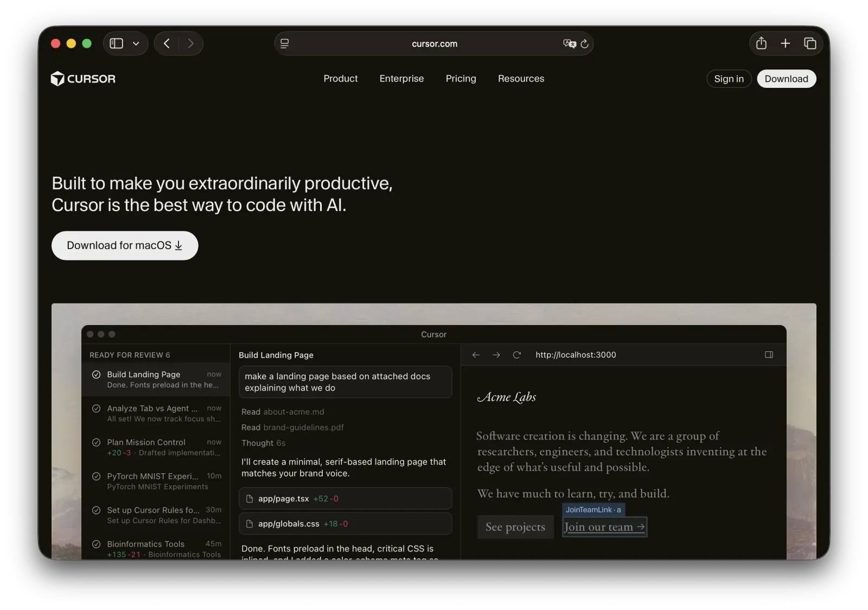
Task: Reload the localhost preview
Action: click(517, 355)
